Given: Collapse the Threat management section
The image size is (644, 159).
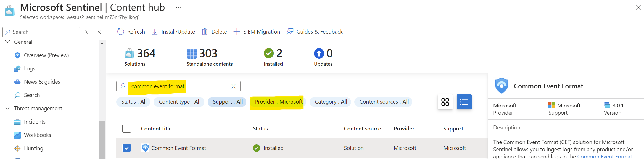Looking at the screenshot, I should 8,108.
